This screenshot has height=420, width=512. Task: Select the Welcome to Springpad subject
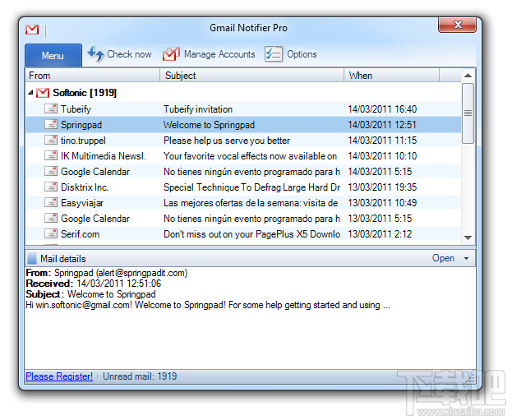tap(209, 125)
